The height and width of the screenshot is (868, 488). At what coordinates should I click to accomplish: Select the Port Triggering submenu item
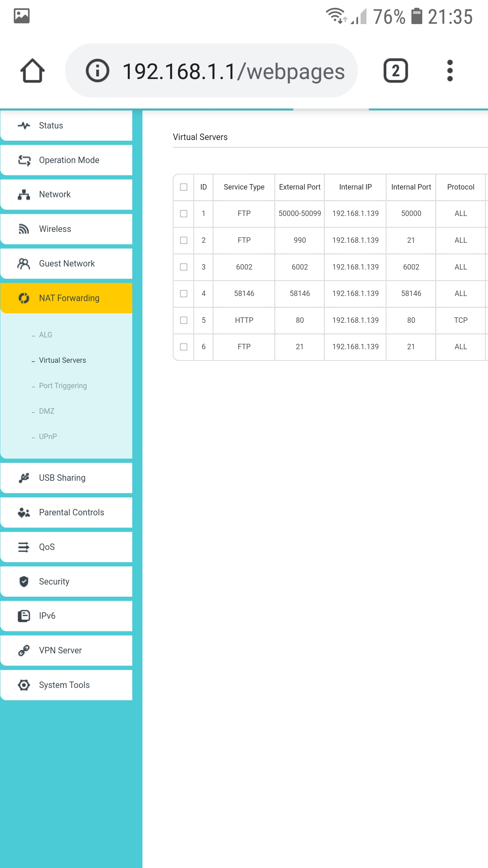click(63, 386)
